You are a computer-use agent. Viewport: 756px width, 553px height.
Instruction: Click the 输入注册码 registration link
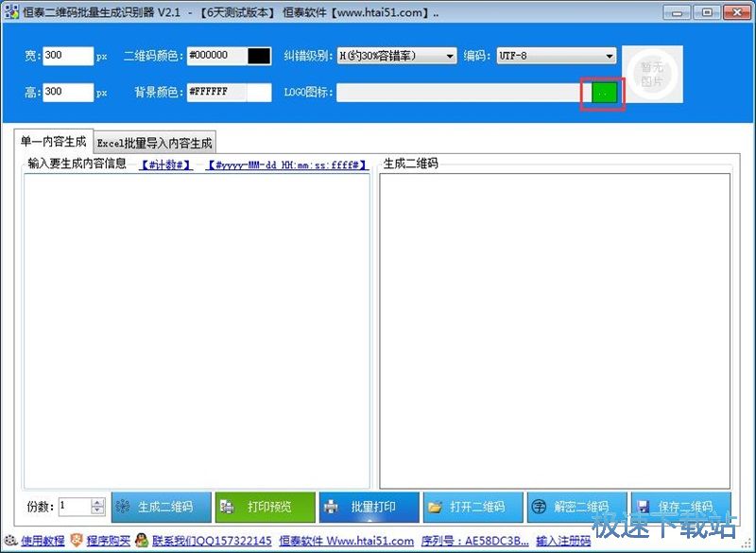click(563, 541)
